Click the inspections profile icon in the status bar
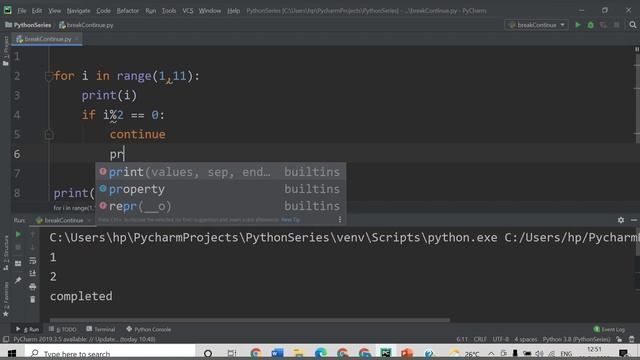Viewport: 640px width, 360px height. 632,339
